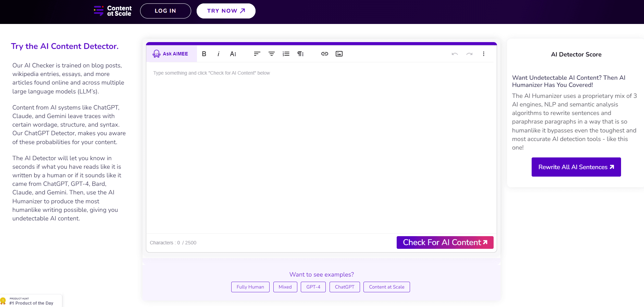Viewport: 644px width, 307px height.
Task: Insert an ordered list
Action: coord(286,54)
